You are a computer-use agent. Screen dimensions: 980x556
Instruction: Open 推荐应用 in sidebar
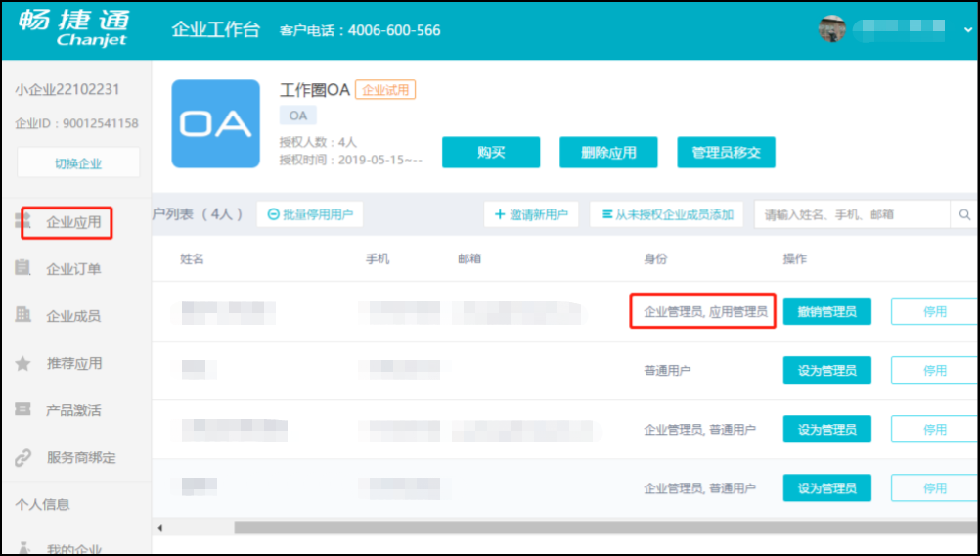(73, 363)
